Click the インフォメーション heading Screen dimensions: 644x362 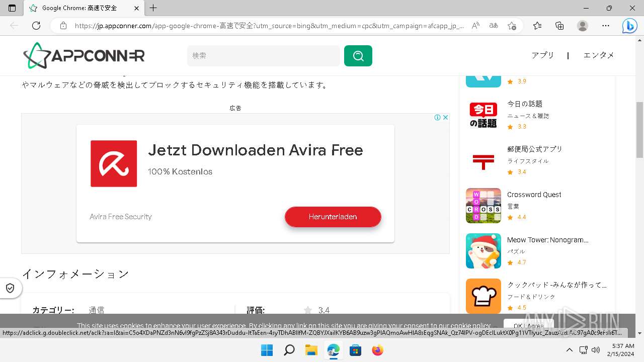point(75,274)
